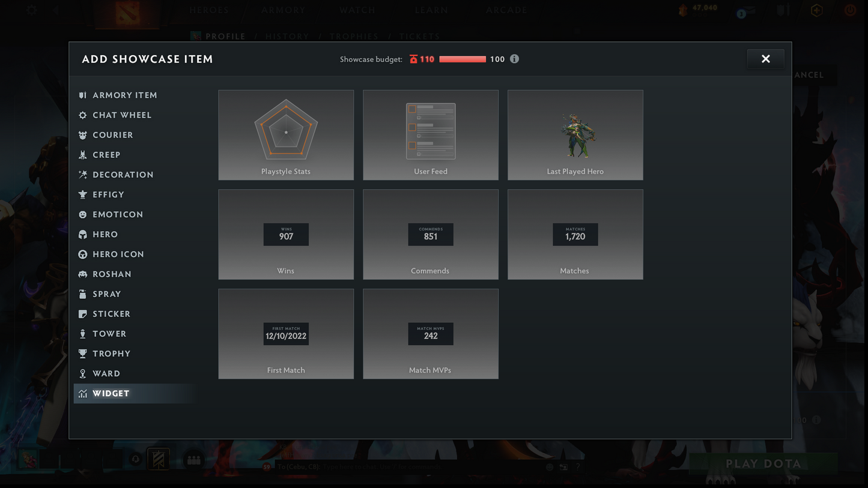Click the showcase budget info icon
Viewport: 868px width, 488px height.
514,59
